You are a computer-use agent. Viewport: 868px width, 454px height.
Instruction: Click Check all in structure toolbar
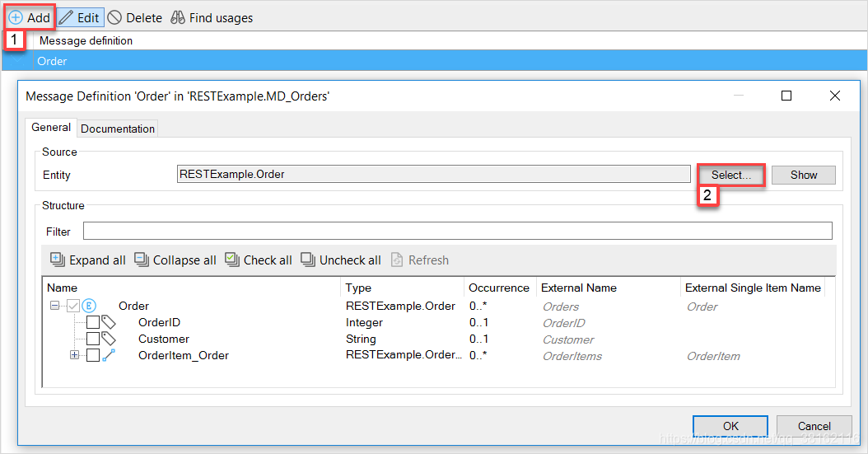click(259, 260)
